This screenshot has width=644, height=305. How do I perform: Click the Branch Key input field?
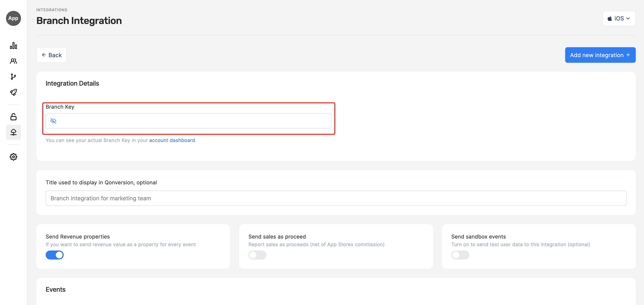[195, 121]
